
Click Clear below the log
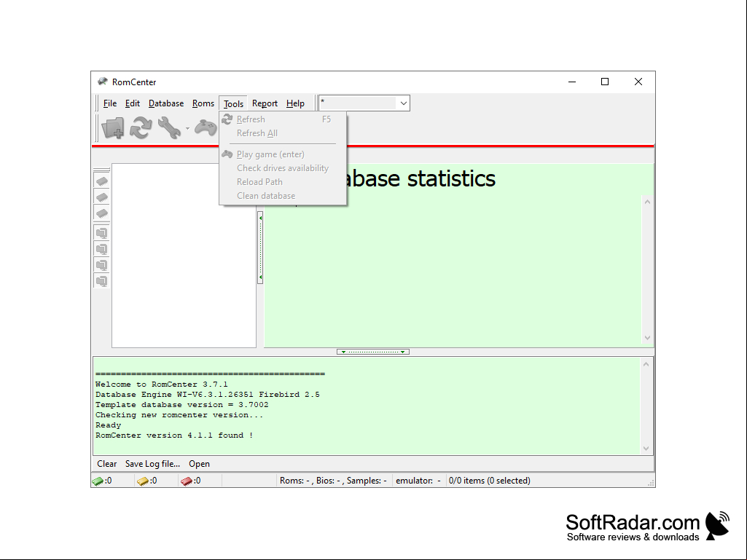106,464
